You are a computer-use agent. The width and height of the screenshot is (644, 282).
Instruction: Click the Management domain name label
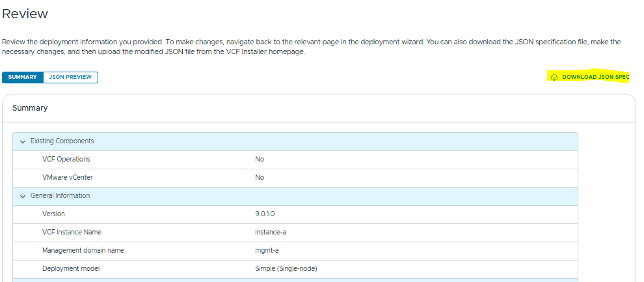83,251
